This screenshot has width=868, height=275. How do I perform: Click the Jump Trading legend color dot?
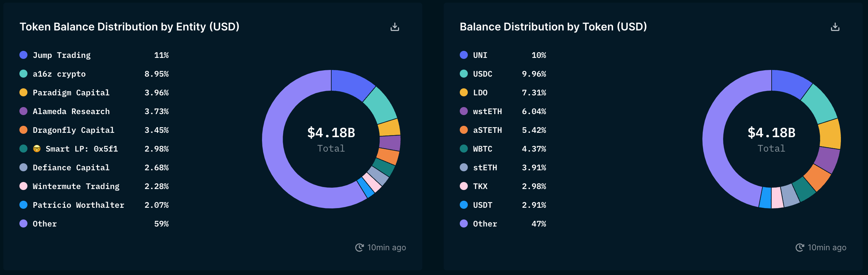point(23,55)
